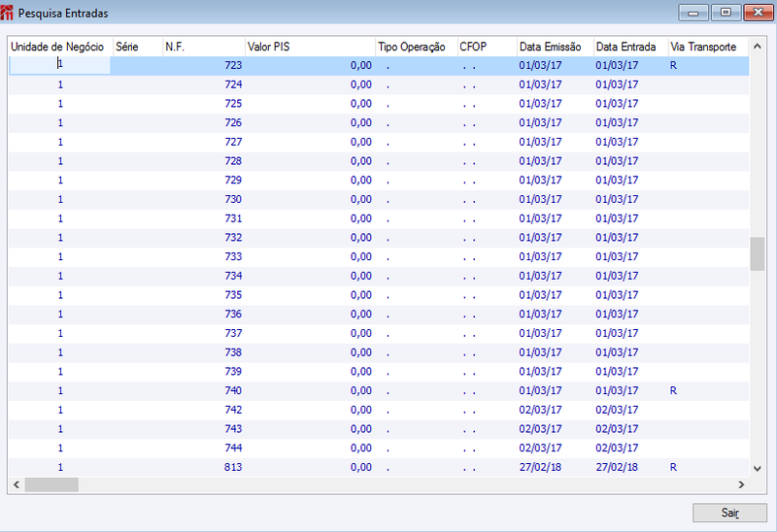This screenshot has width=777, height=532.
Task: Click the horizontal scrollbar thumb
Action: [51, 484]
